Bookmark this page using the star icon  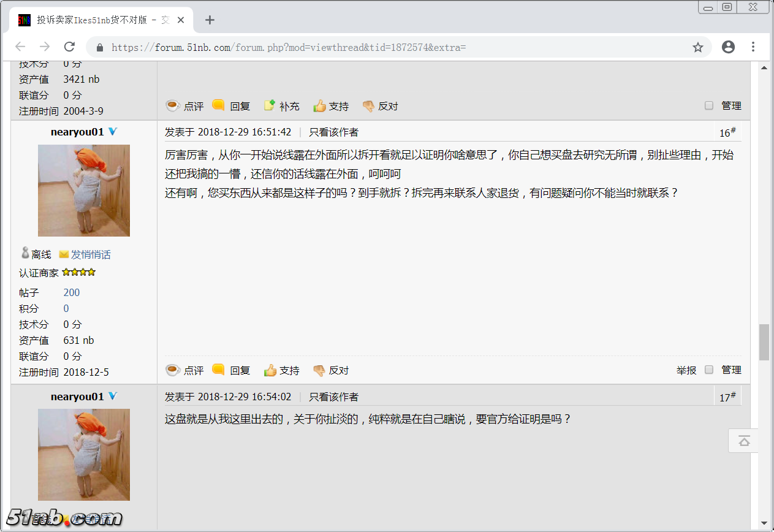point(697,47)
